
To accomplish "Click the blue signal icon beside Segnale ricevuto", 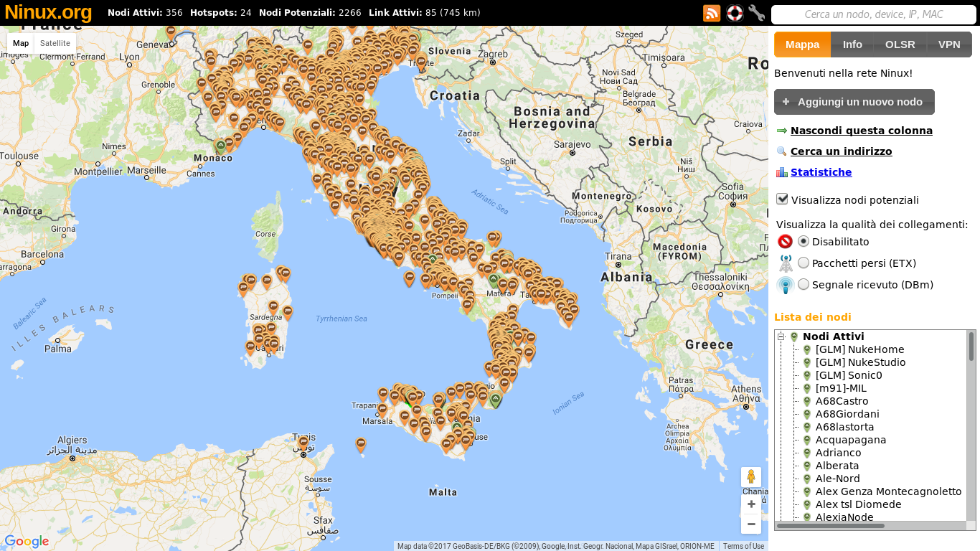I will (x=786, y=286).
